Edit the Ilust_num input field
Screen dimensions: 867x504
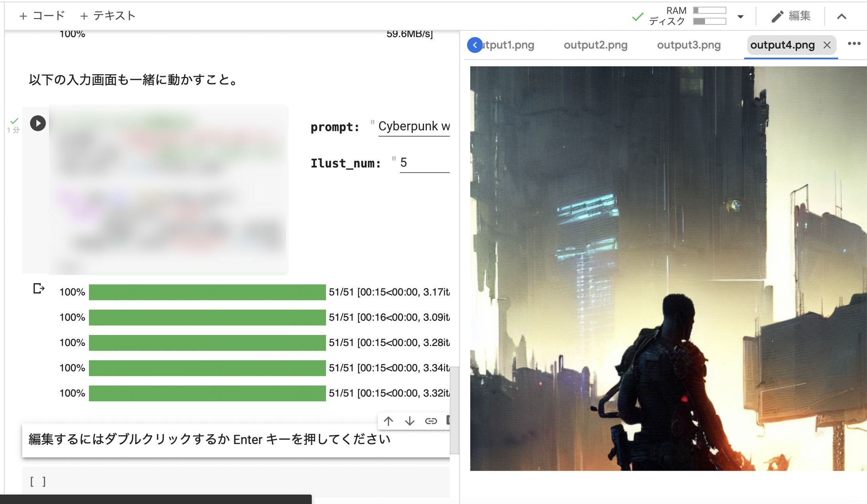pos(424,163)
